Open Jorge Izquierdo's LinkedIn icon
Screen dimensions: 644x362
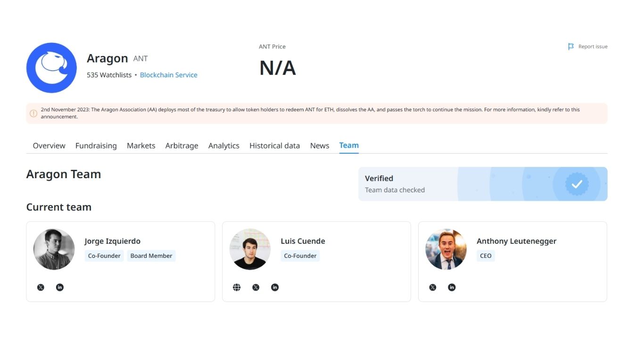point(60,287)
